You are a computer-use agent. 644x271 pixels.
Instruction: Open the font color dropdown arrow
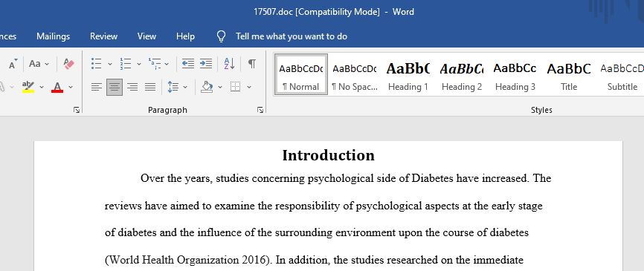click(71, 87)
